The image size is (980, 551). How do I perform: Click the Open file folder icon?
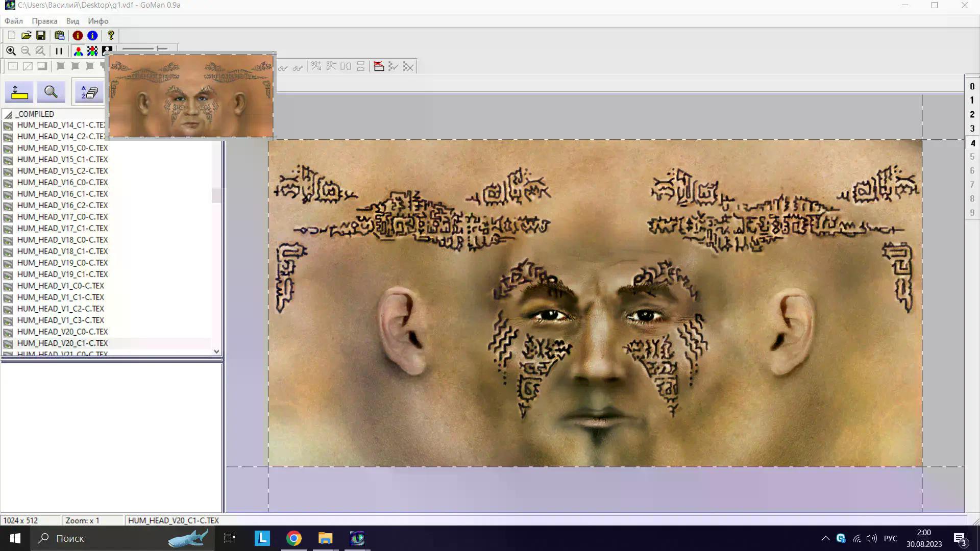26,35
